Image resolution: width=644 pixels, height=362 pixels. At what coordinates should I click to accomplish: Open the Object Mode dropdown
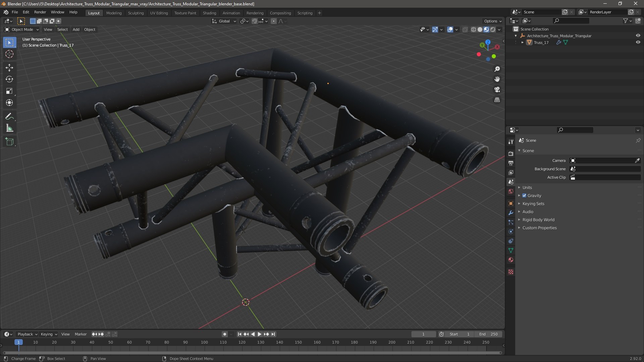(x=22, y=29)
